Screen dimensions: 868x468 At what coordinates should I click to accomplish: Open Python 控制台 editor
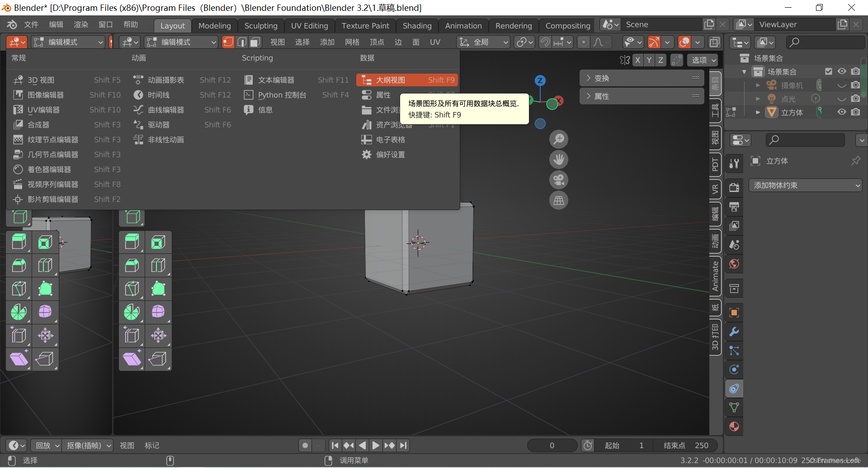point(296,95)
